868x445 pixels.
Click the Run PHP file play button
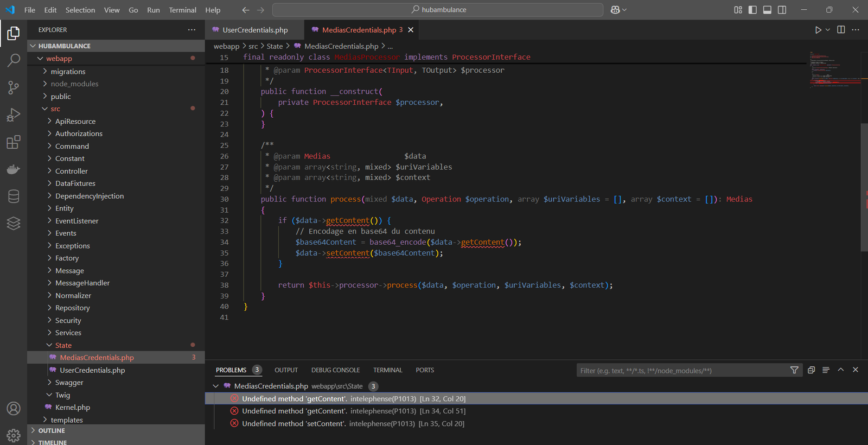pos(818,30)
